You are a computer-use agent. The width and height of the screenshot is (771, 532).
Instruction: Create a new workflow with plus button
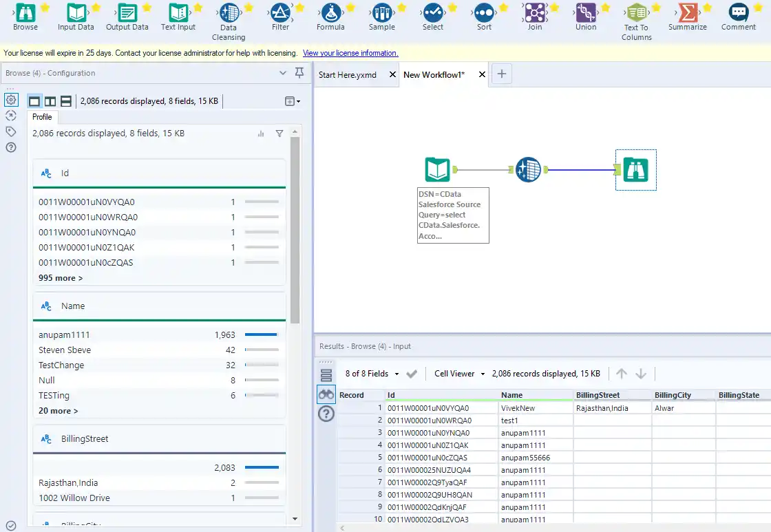click(x=501, y=74)
